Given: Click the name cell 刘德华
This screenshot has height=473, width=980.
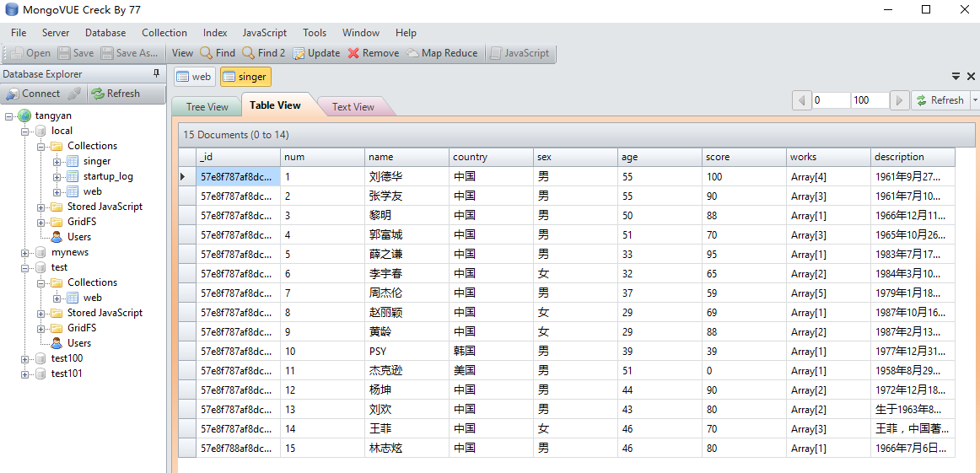Looking at the screenshot, I should (407, 177).
